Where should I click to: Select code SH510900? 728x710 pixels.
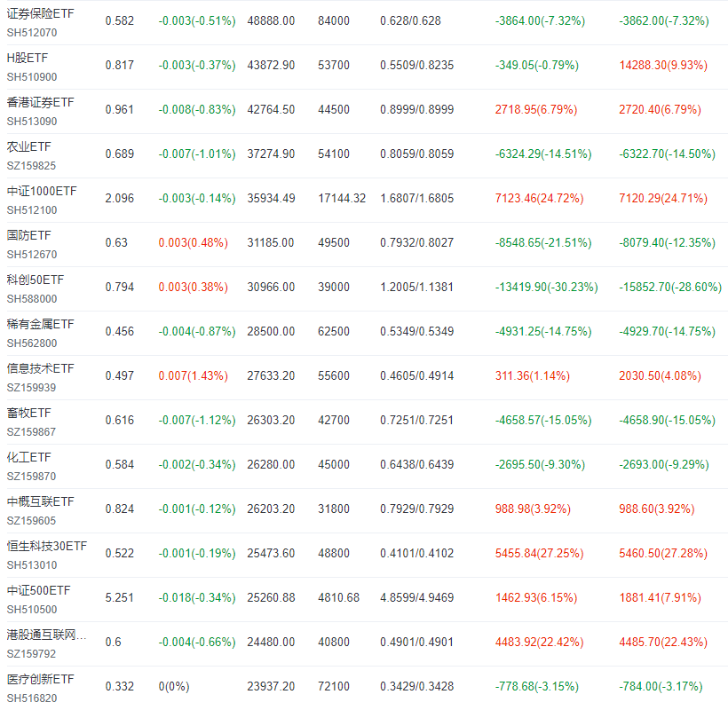pos(32,77)
